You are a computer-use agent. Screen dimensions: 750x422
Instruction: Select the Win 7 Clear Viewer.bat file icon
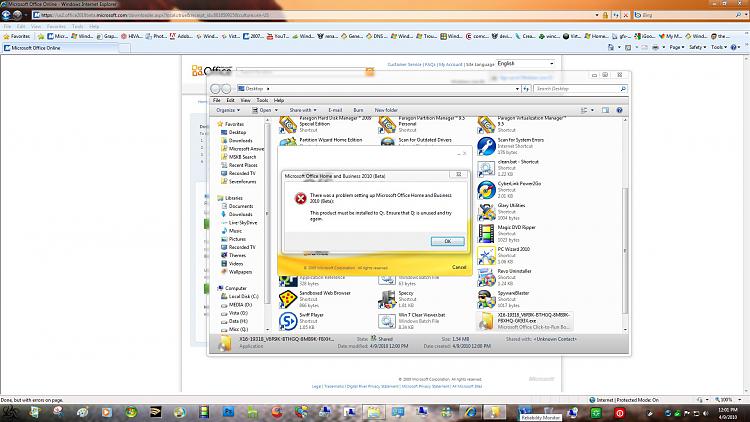coord(387,321)
